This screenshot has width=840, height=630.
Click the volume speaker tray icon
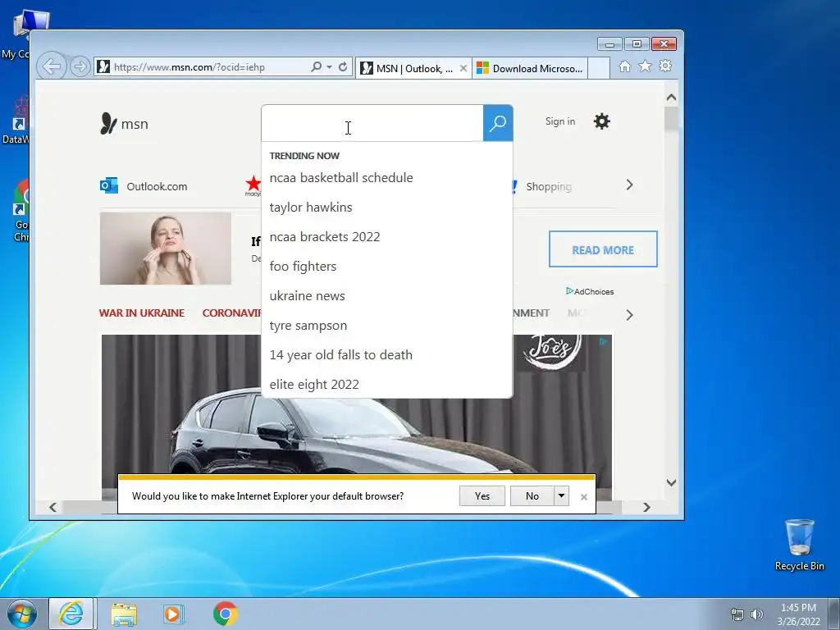click(756, 614)
